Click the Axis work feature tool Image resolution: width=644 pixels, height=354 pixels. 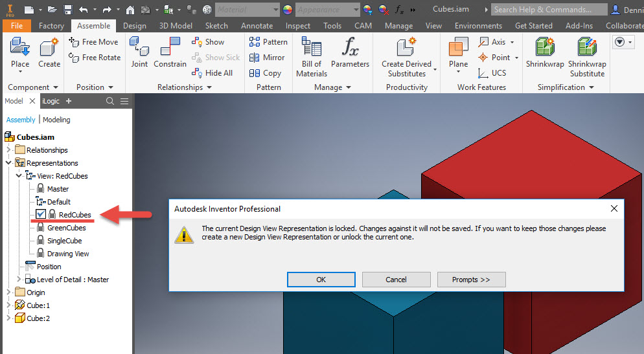pos(492,42)
